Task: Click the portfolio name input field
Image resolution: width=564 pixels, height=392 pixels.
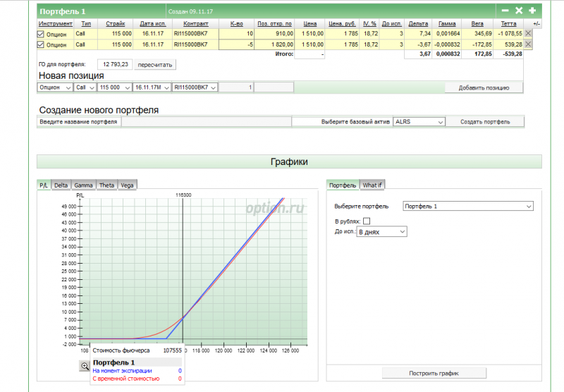Action: pos(207,122)
